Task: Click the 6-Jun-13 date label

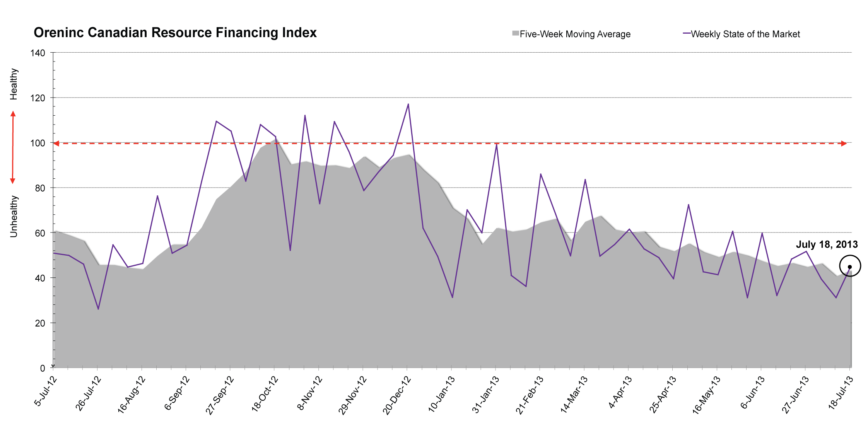Action: coord(753,392)
